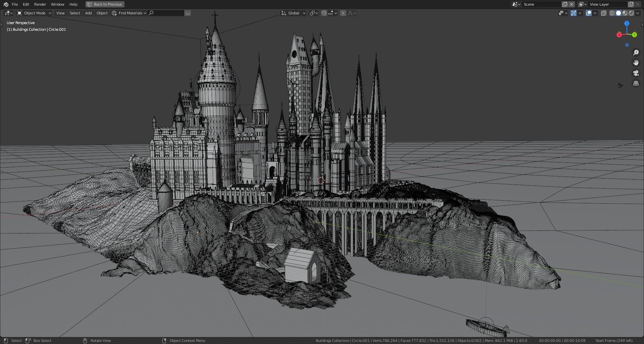Expand the toolbar with the left-edge arrow
Image resolution: width=644 pixels, height=344 pixels.
[x=1, y=24]
